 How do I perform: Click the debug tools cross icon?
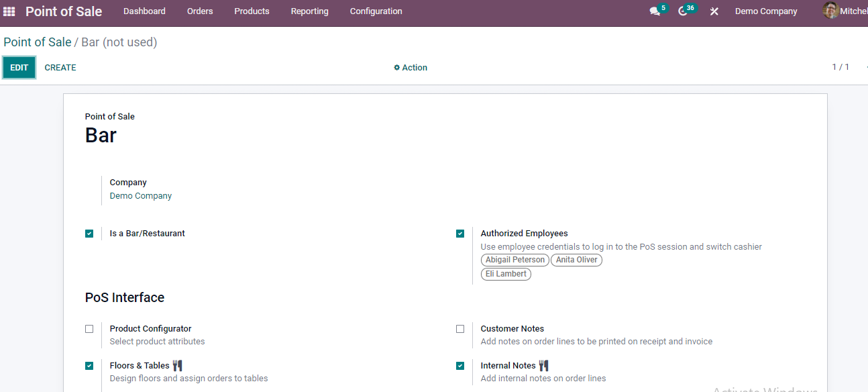[714, 11]
